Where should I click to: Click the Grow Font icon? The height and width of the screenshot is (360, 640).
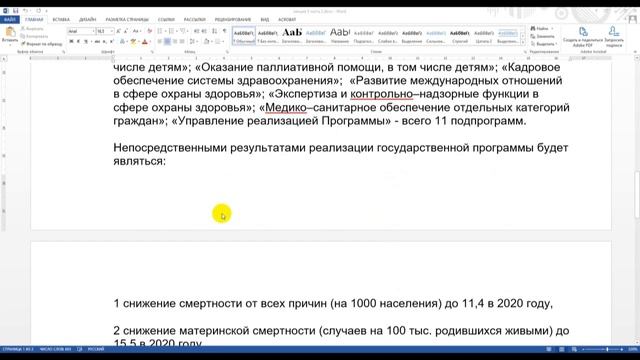click(x=118, y=31)
